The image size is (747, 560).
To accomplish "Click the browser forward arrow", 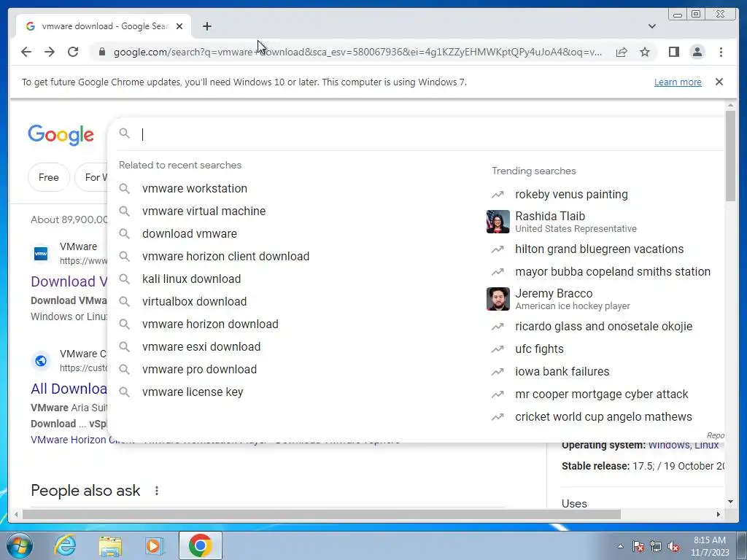I will coord(50,52).
